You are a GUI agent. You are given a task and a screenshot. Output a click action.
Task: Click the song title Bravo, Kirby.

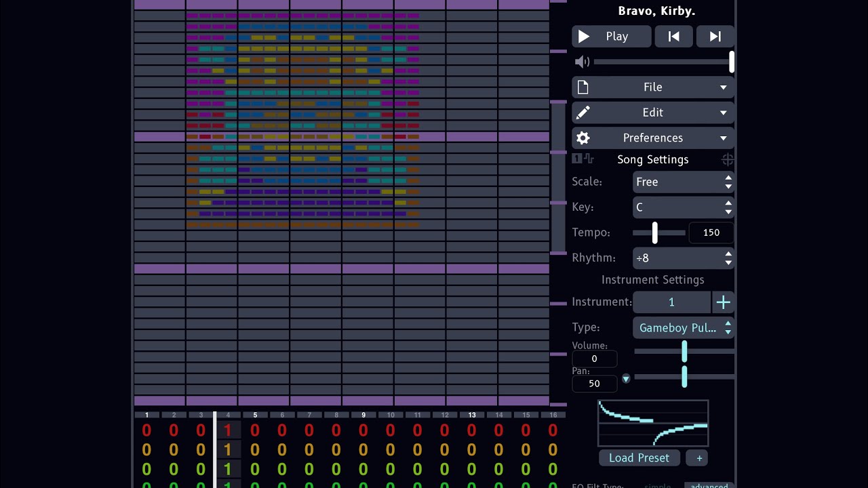click(656, 11)
